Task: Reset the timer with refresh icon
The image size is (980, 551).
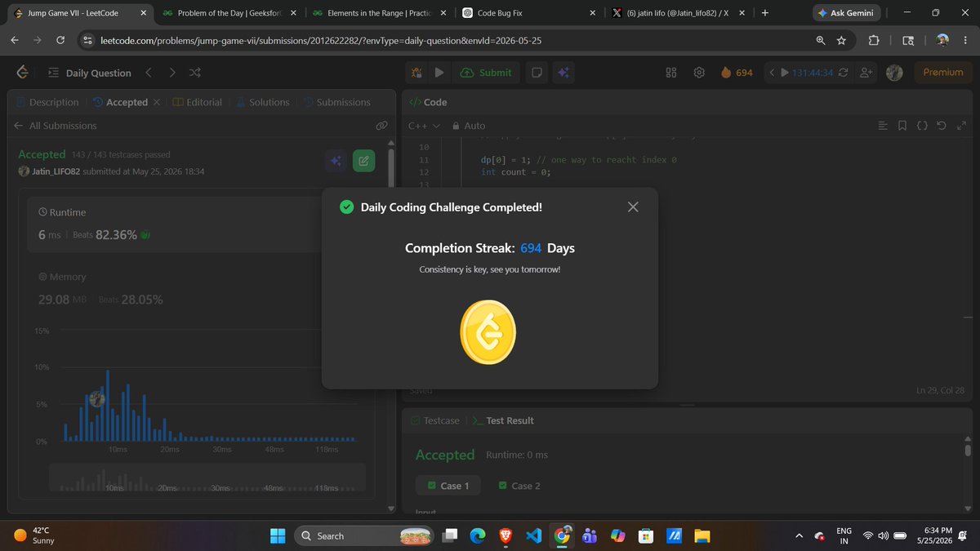Action: coord(844,73)
